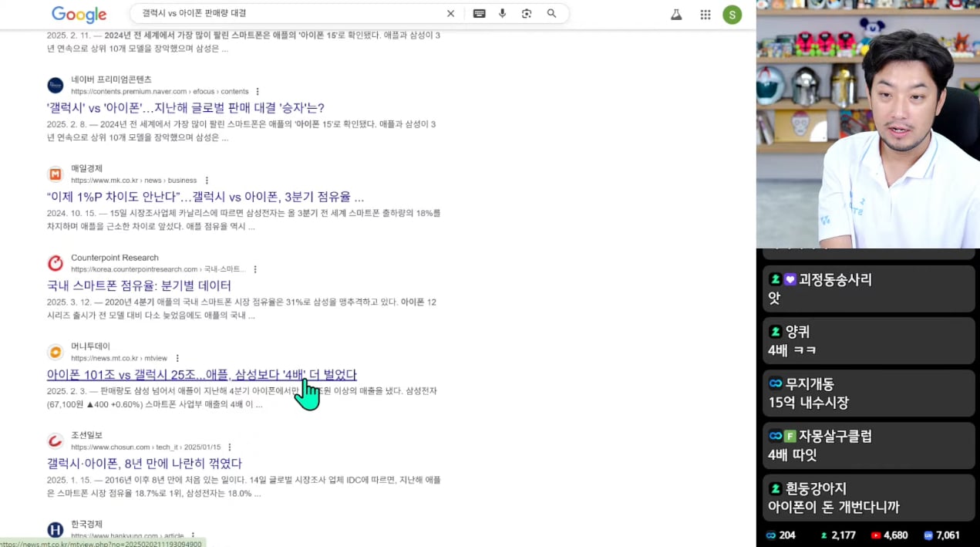Open more options for the 머니투데이 result
The image size is (980, 547).
(177, 358)
